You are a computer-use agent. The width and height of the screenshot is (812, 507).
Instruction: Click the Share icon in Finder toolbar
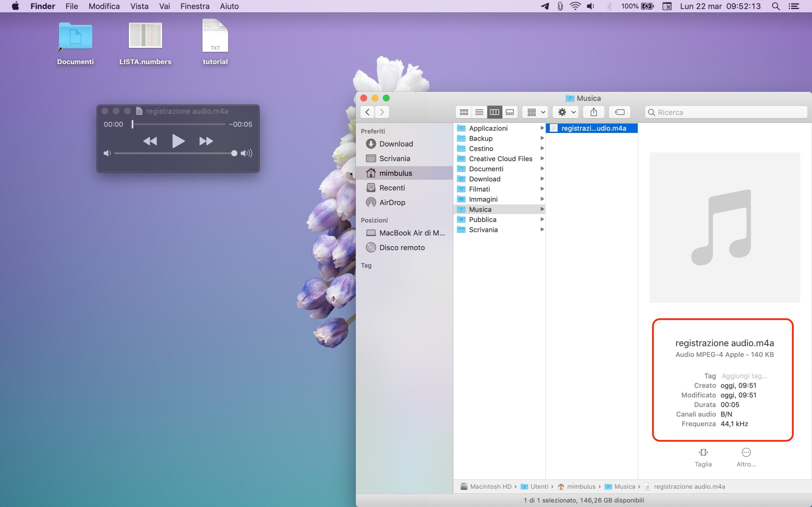coord(593,112)
